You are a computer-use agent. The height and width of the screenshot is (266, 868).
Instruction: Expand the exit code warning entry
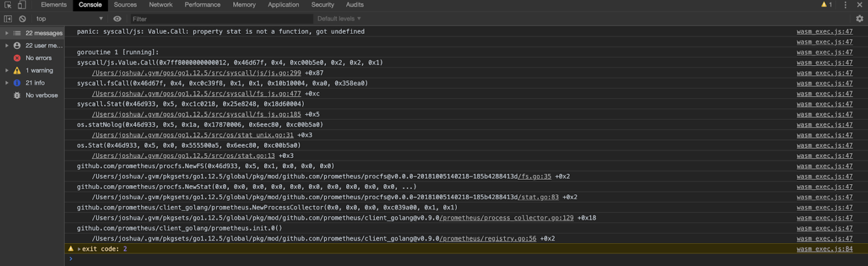click(79, 249)
